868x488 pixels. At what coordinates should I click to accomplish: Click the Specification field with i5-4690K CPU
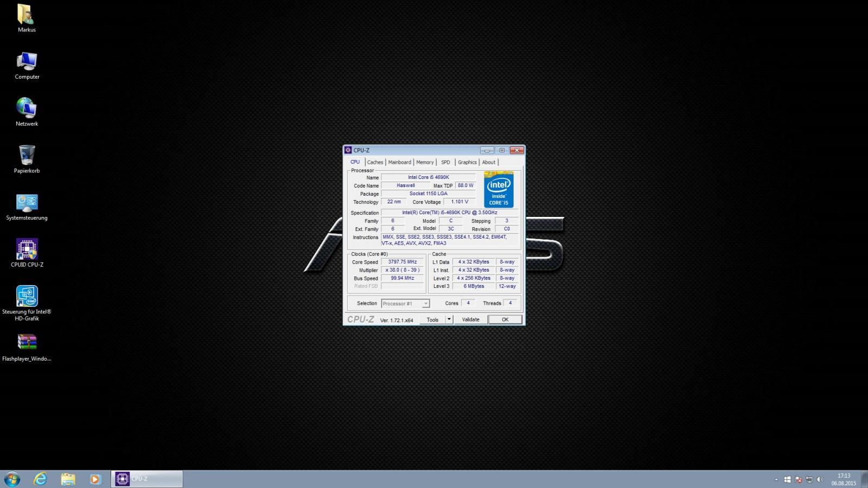(450, 213)
